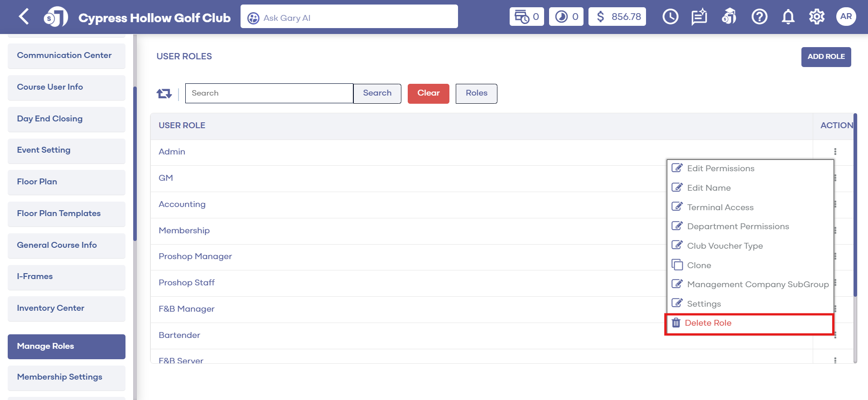Viewport: 868px width, 400px height.
Task: Click the Roles filter button
Action: (476, 93)
